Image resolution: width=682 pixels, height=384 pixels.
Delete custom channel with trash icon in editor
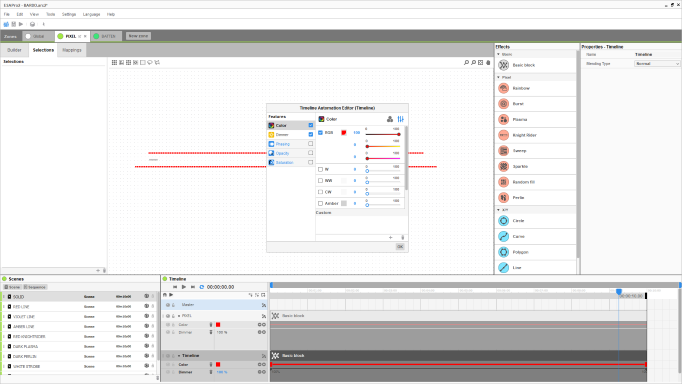point(402,237)
